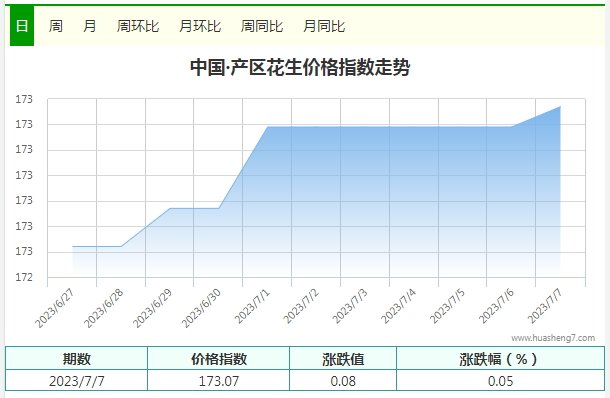Click the 期数 column header
Viewport: 610px width, 398px height.
(77, 358)
